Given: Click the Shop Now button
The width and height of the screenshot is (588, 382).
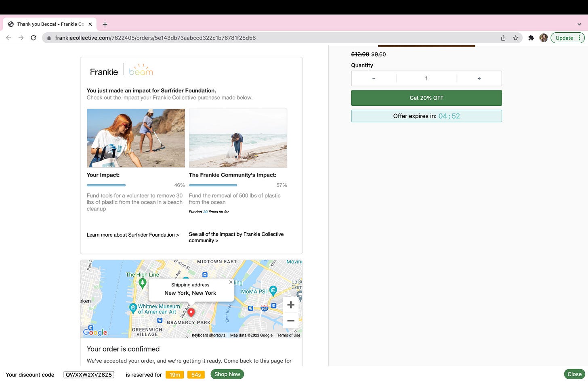Looking at the screenshot, I should tap(227, 374).
